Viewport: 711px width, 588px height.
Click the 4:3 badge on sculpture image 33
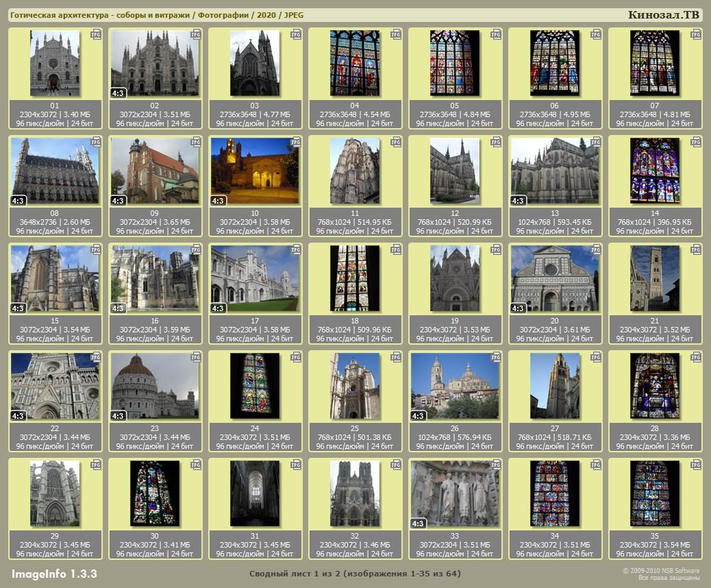pos(419,524)
